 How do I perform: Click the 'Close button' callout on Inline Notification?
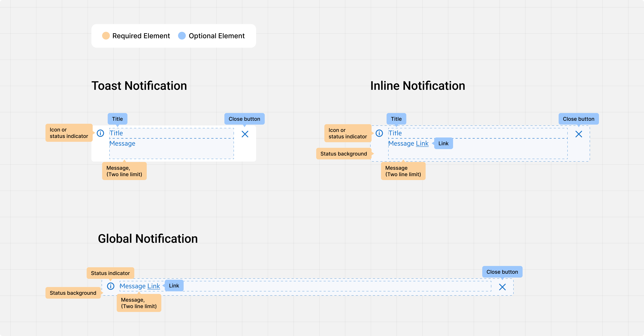(x=579, y=119)
